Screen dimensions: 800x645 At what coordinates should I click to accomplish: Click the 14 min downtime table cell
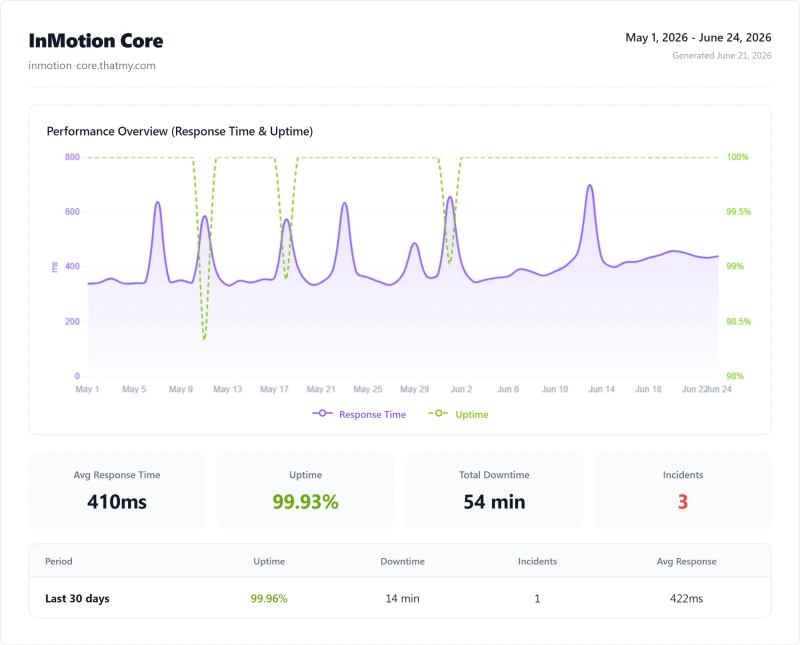[402, 599]
